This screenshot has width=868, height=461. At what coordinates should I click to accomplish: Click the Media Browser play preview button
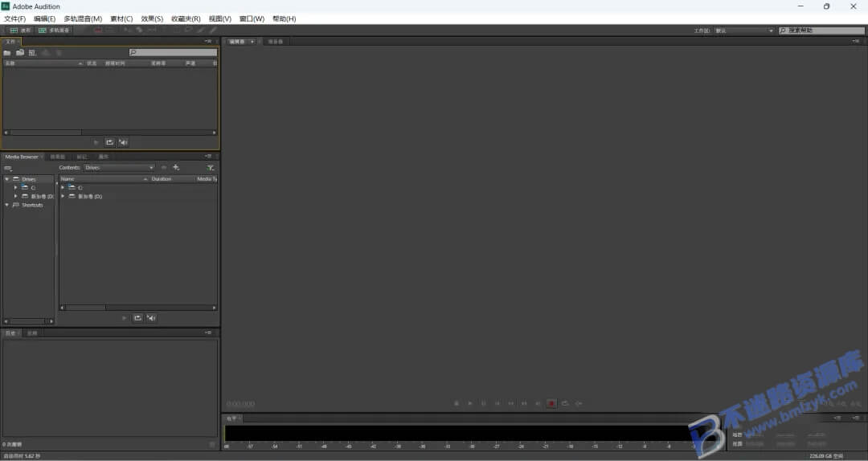coord(124,318)
